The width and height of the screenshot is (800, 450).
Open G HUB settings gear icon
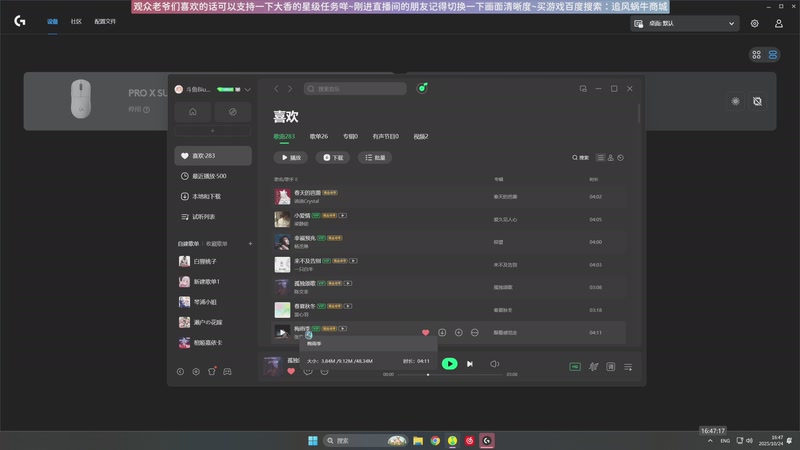755,23
